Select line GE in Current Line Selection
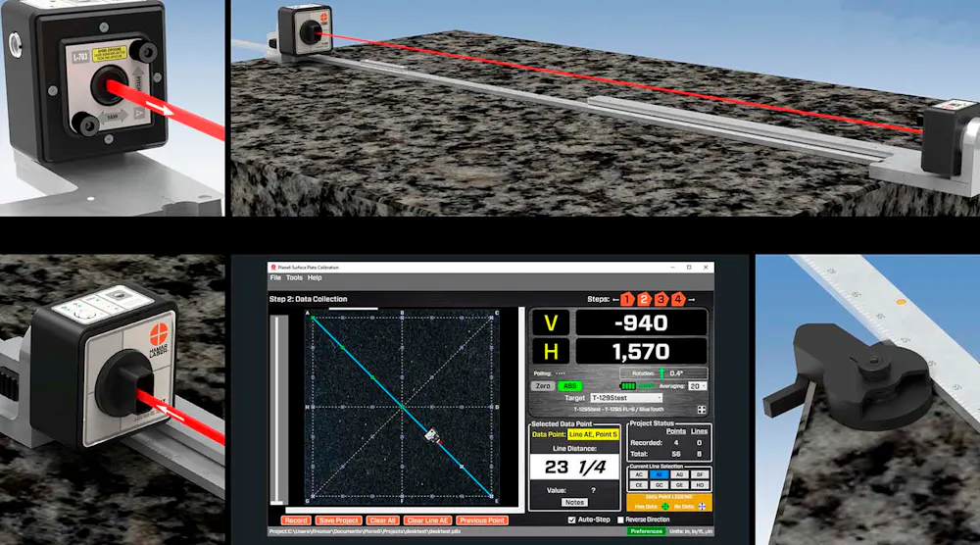Viewport: 980px width, 545px height. [679, 485]
